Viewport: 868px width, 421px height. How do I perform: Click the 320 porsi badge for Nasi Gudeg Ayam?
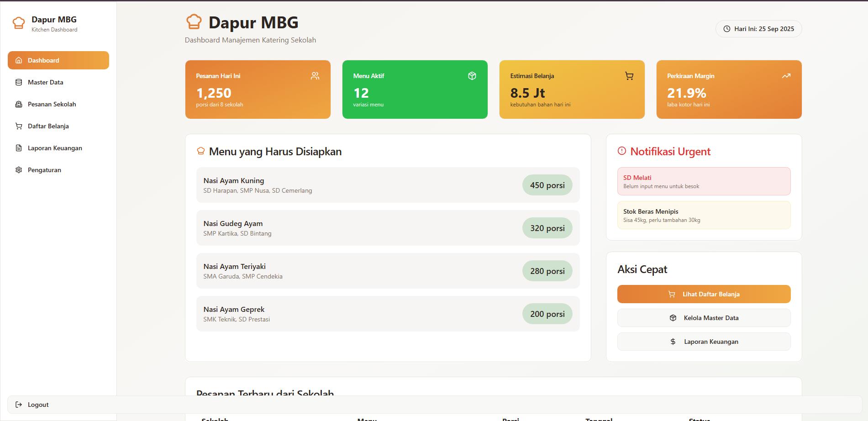coord(547,228)
